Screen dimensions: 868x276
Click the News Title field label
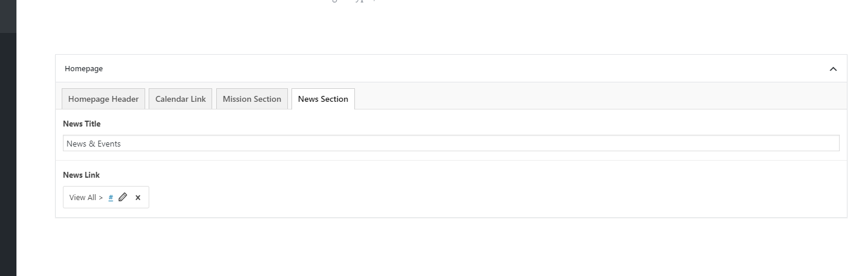pos(82,124)
